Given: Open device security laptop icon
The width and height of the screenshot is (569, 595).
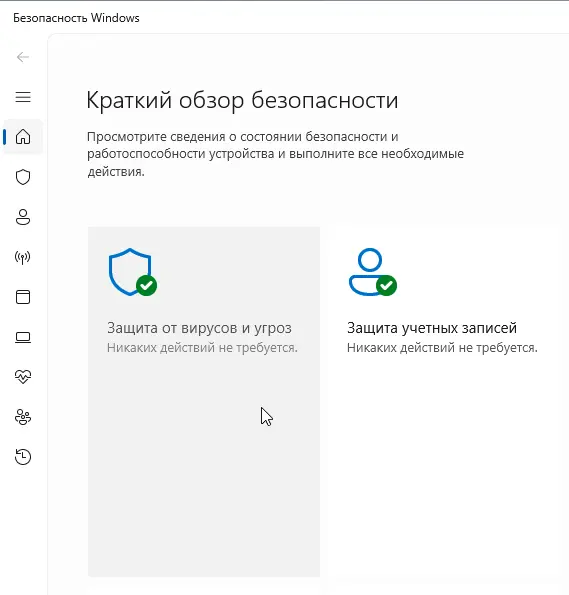Looking at the screenshot, I should coord(23,337).
